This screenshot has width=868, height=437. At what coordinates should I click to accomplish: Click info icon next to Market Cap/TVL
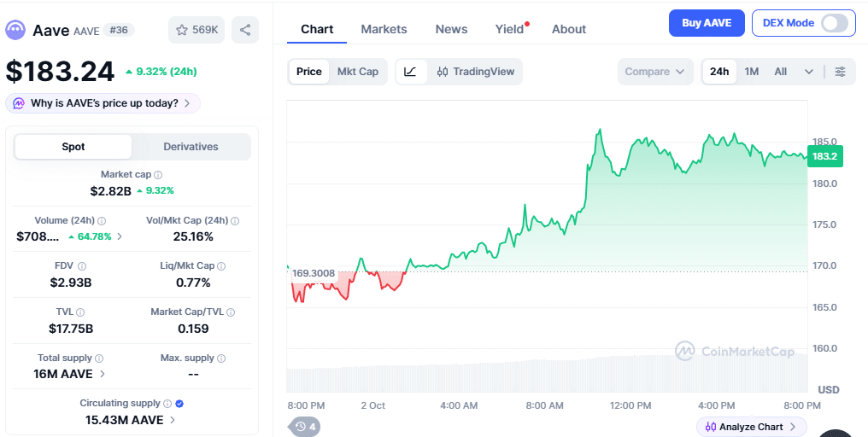[x=231, y=312]
